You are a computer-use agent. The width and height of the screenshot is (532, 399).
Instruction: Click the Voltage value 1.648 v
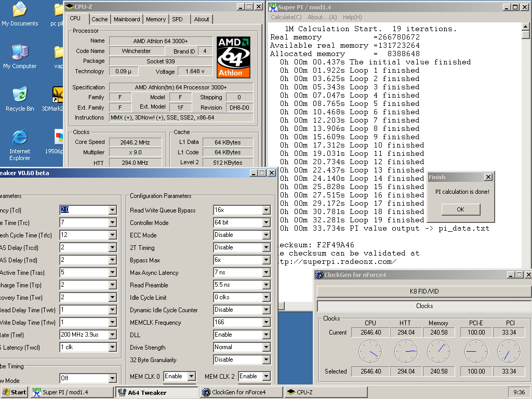point(195,71)
